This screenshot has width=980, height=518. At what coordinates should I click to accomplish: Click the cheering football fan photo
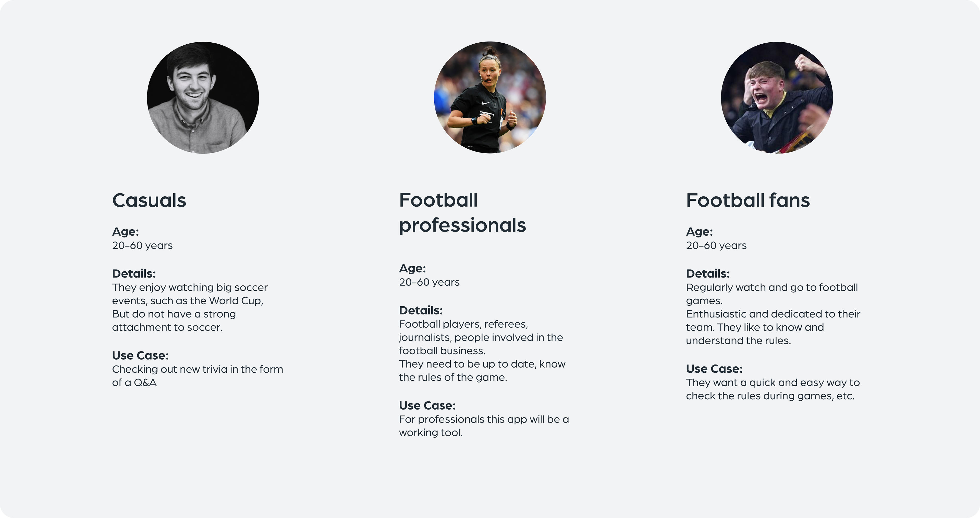tap(776, 98)
